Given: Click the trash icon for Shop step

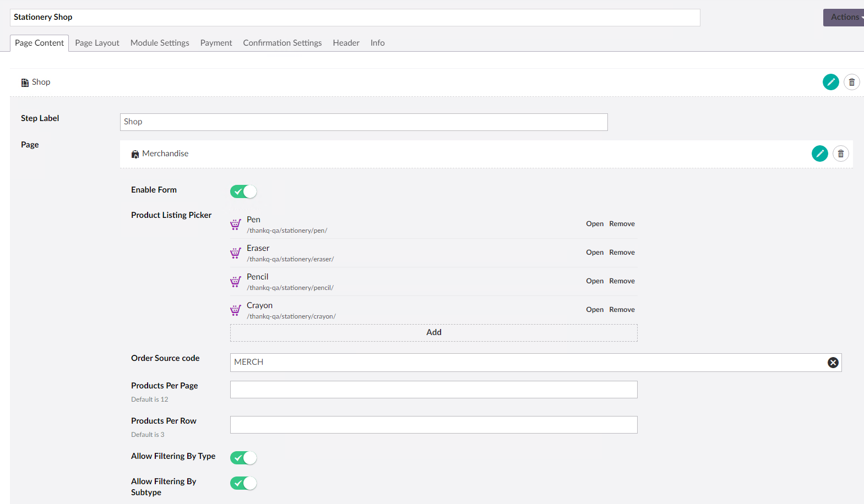Looking at the screenshot, I should tap(851, 82).
